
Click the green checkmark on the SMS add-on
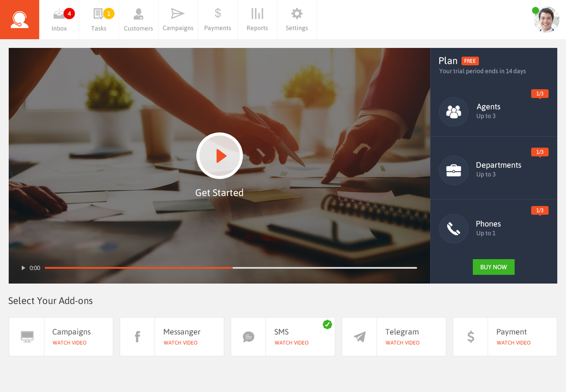pos(327,324)
